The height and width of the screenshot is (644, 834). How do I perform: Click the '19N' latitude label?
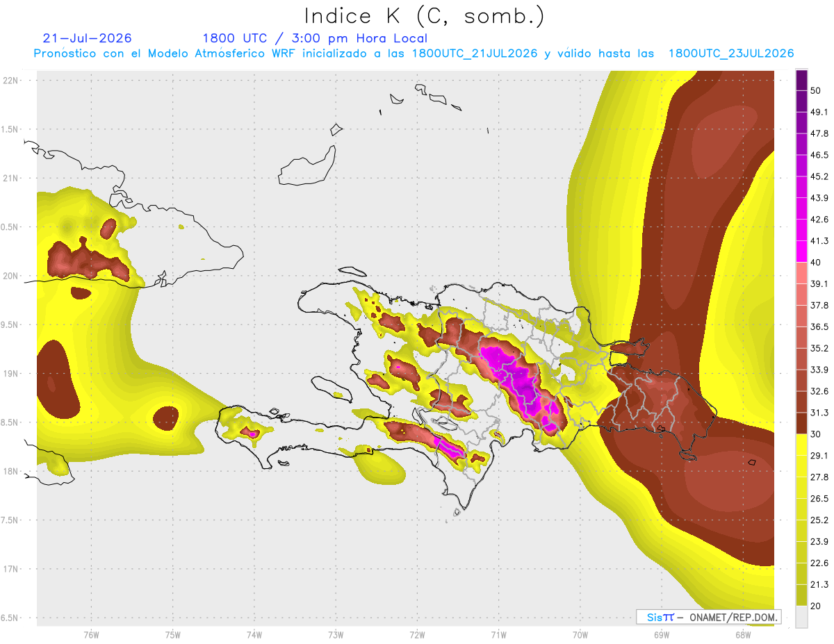[x=10, y=374]
